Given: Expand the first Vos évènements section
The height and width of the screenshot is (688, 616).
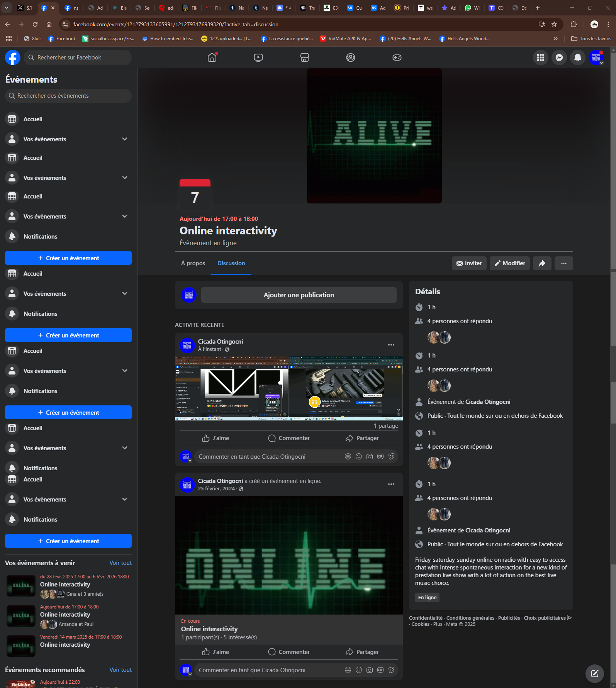Looking at the screenshot, I should click(x=125, y=139).
